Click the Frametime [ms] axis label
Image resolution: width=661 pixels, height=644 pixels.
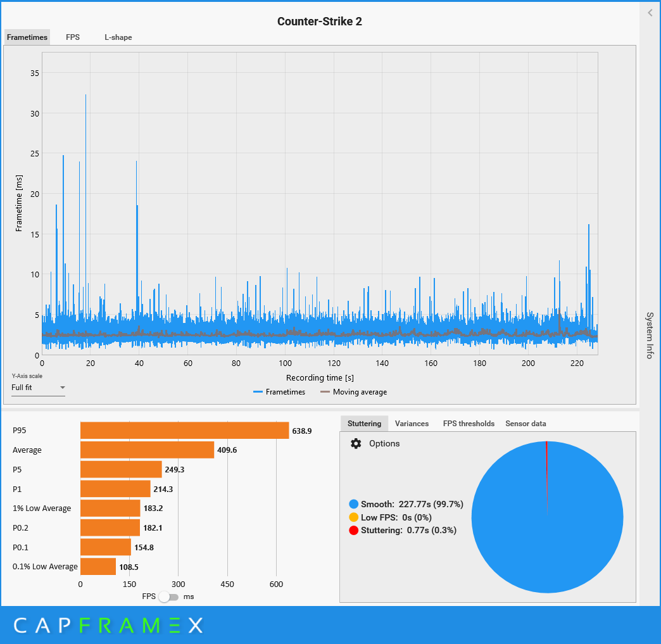tap(18, 203)
